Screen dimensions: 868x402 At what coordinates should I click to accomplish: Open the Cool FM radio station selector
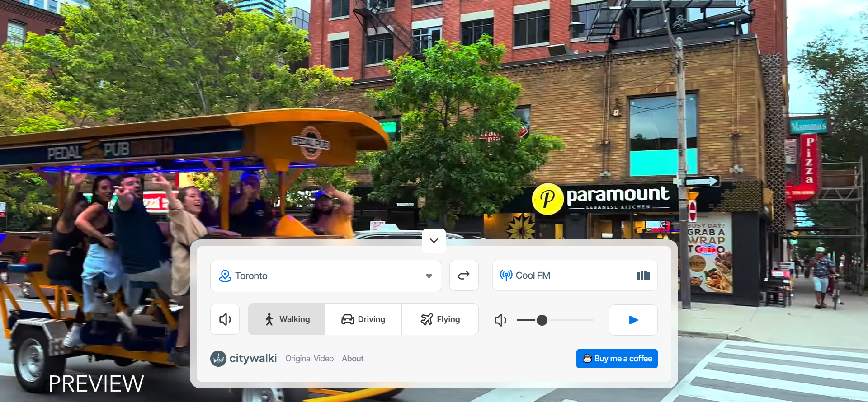(575, 275)
